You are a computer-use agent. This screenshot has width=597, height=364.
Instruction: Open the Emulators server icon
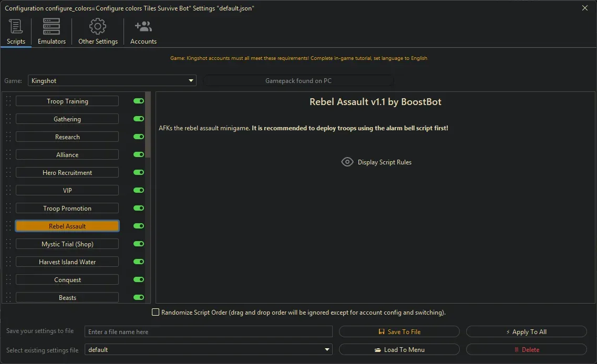tap(52, 26)
